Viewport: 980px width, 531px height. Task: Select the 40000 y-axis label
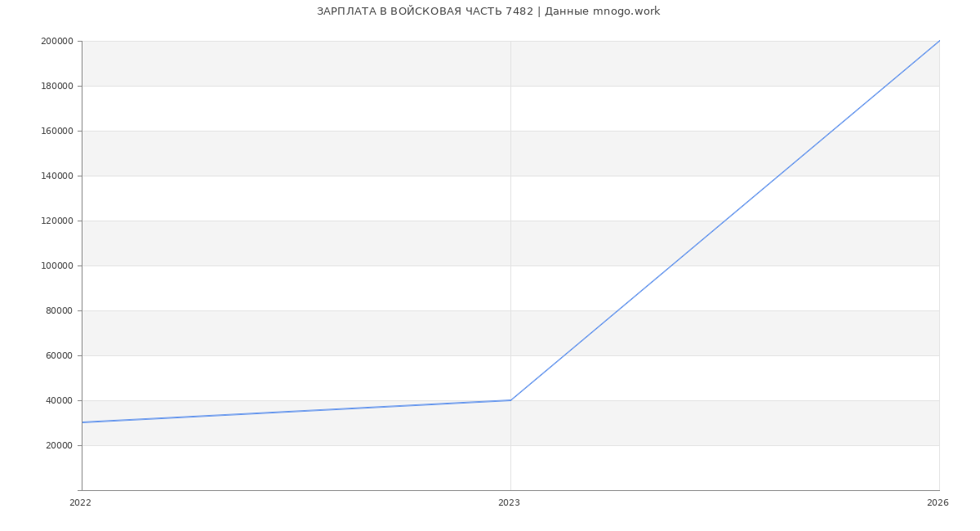pyautogui.click(x=60, y=400)
